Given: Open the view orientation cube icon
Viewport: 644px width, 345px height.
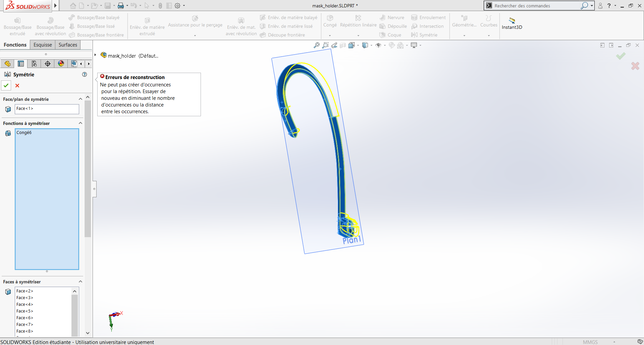Looking at the screenshot, I should pos(351,45).
